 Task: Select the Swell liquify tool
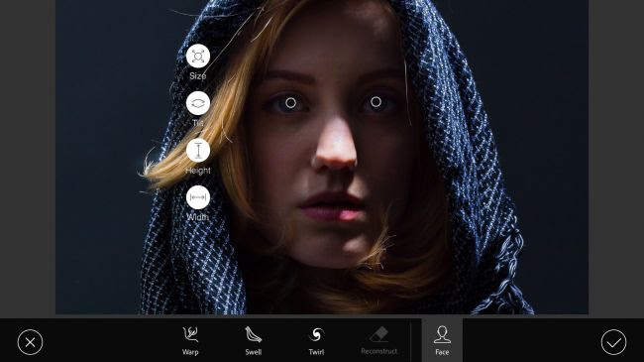click(254, 340)
